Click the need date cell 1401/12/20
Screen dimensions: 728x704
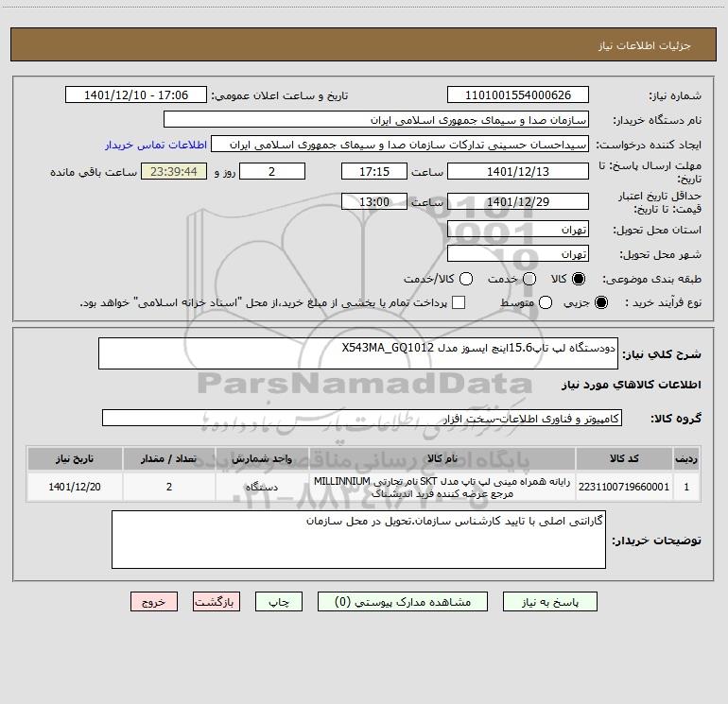[75, 487]
